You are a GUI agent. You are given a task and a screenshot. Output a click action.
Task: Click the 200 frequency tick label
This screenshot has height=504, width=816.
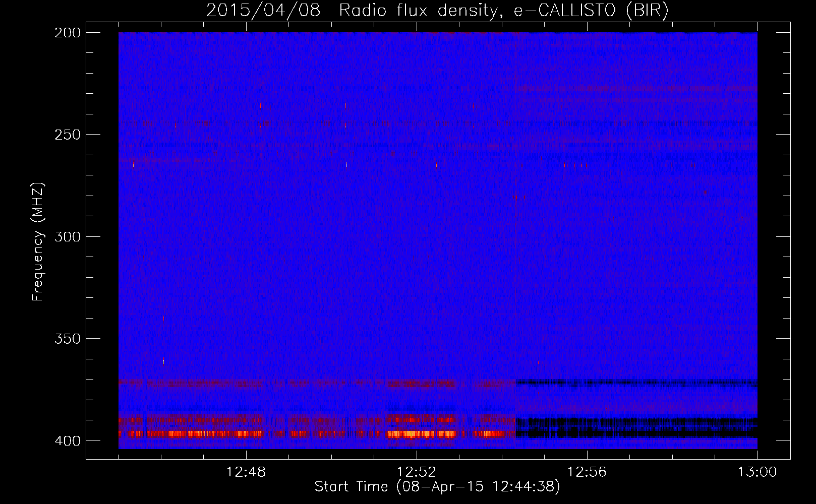pyautogui.click(x=68, y=33)
